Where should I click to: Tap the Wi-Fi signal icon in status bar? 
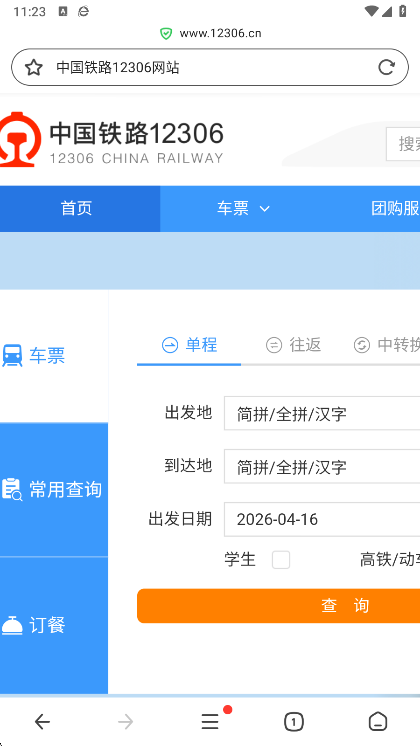click(371, 11)
